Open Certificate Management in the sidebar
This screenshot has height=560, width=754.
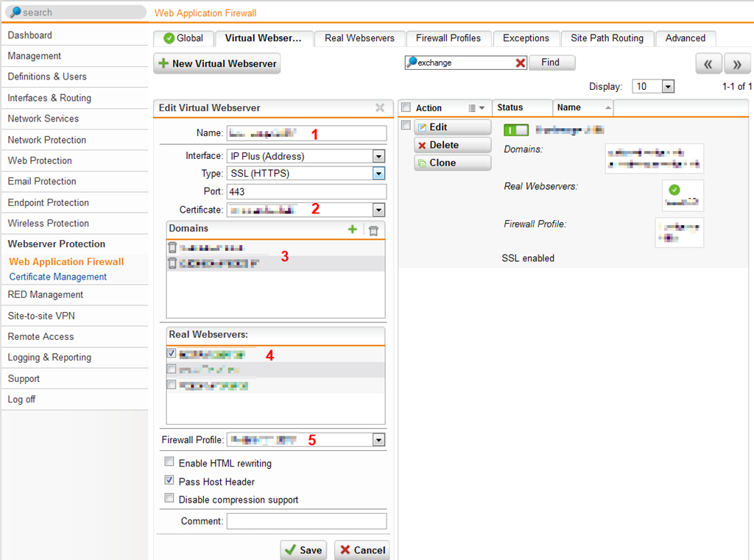[58, 277]
